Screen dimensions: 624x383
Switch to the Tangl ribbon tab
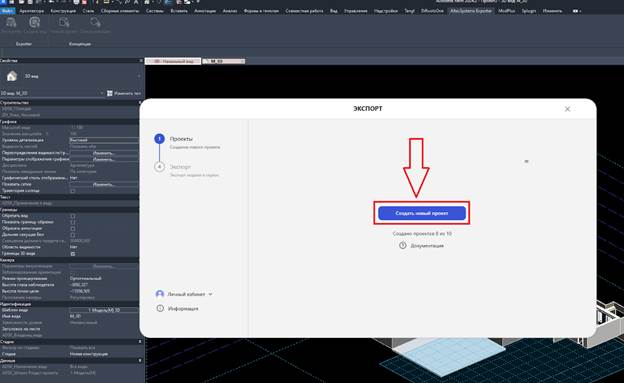tap(409, 11)
